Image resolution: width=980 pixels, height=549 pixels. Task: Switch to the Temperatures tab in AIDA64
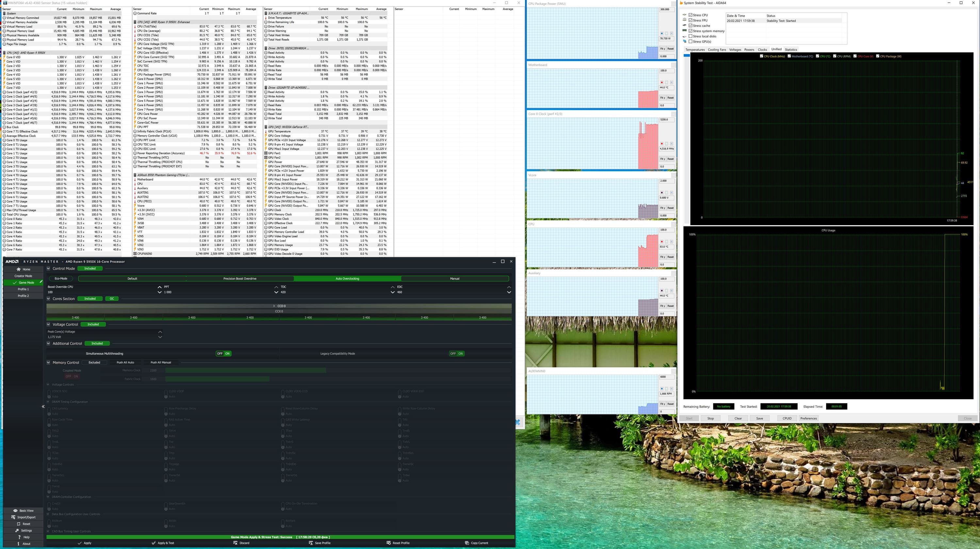pos(695,50)
